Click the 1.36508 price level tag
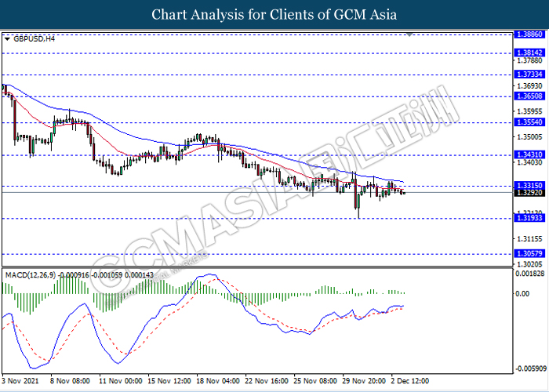 pyautogui.click(x=530, y=96)
